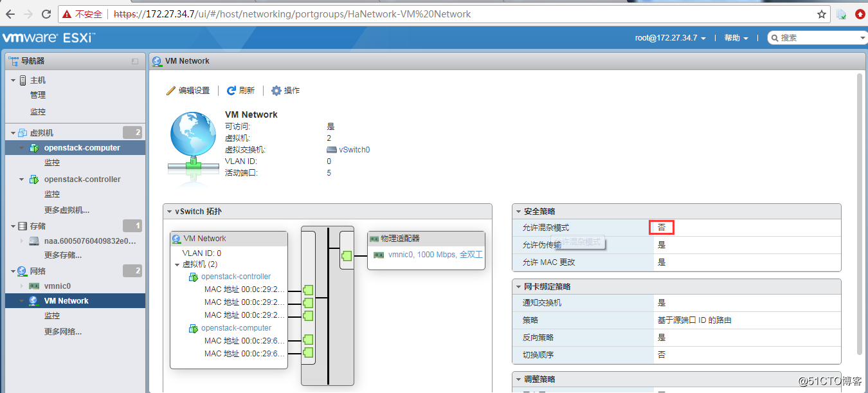
Task: Expand the vmnic0 tree node
Action: 22,286
